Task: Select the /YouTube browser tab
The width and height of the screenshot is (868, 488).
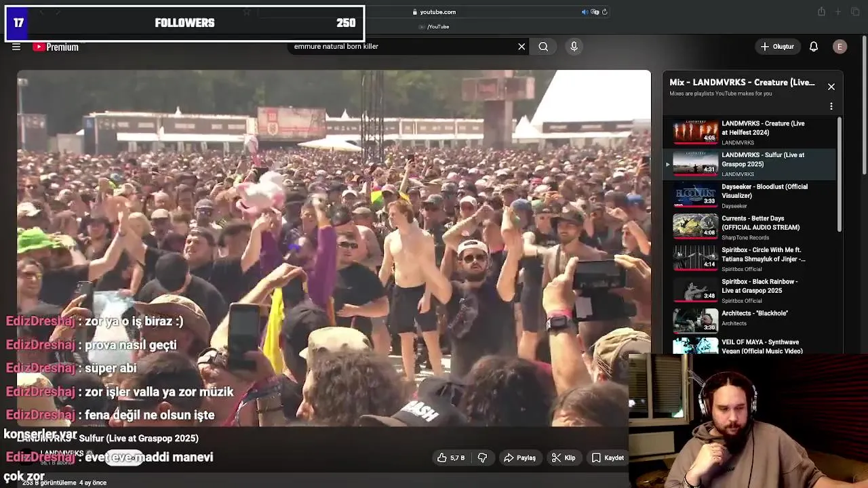Action: coord(434,26)
